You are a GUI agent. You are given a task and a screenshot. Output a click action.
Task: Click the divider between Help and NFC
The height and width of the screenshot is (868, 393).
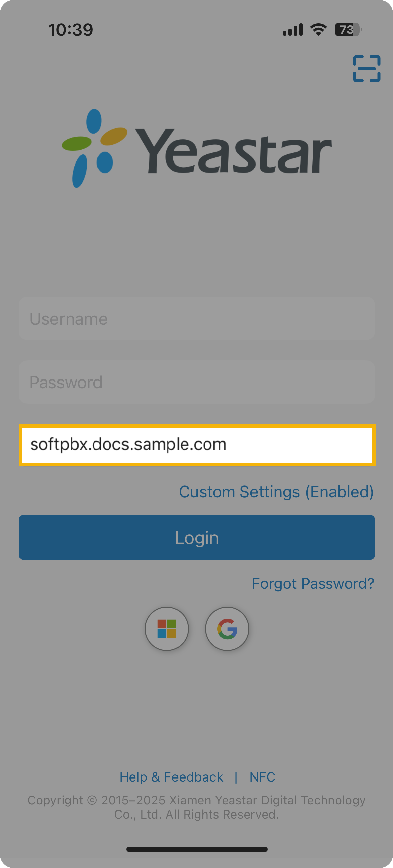[x=236, y=777]
